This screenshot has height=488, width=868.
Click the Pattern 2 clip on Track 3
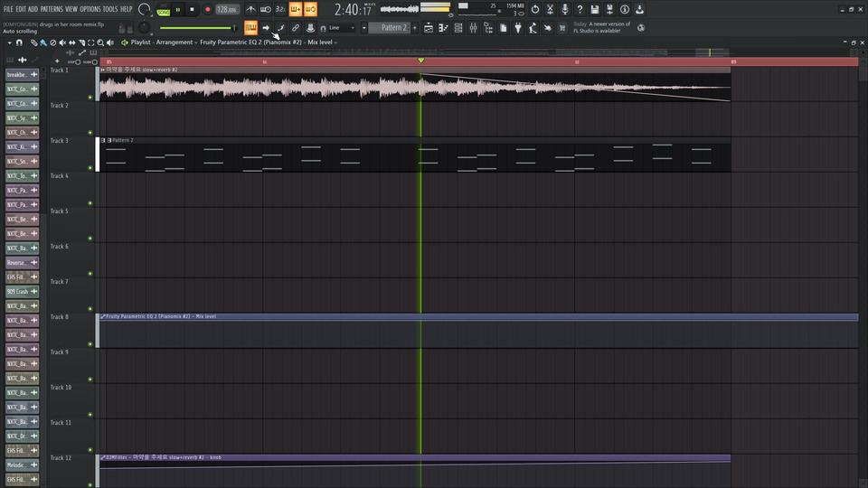click(x=415, y=155)
